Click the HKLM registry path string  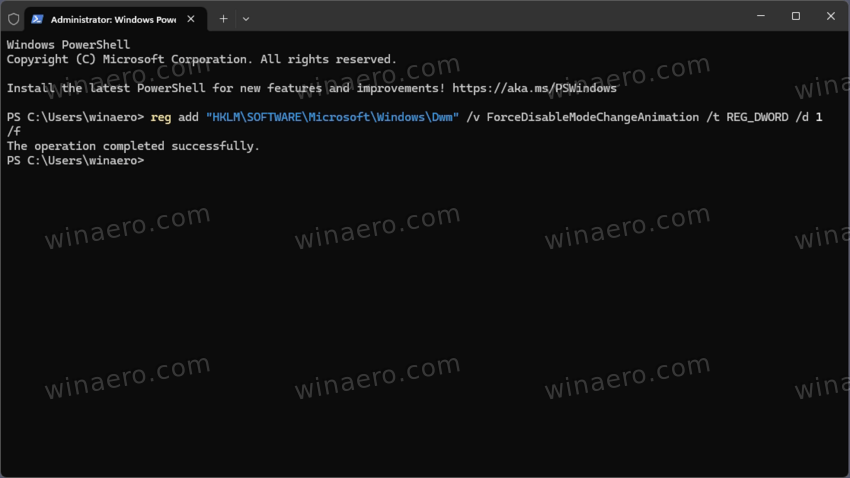(332, 117)
